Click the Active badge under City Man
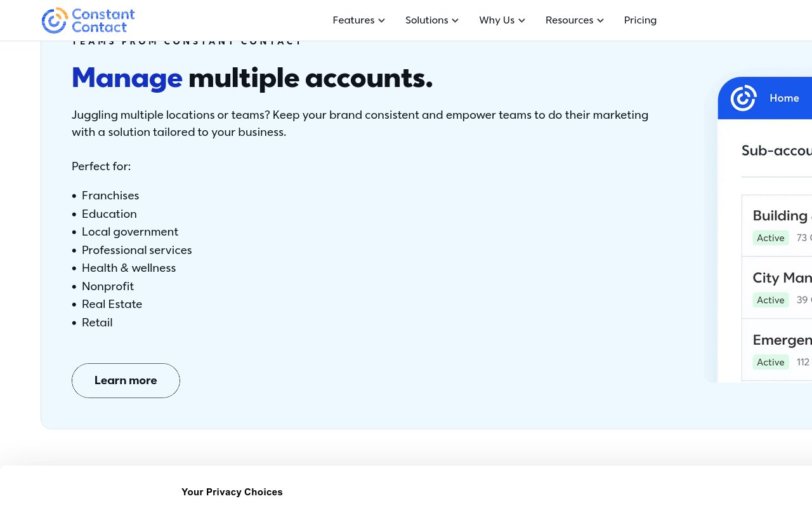 771,300
